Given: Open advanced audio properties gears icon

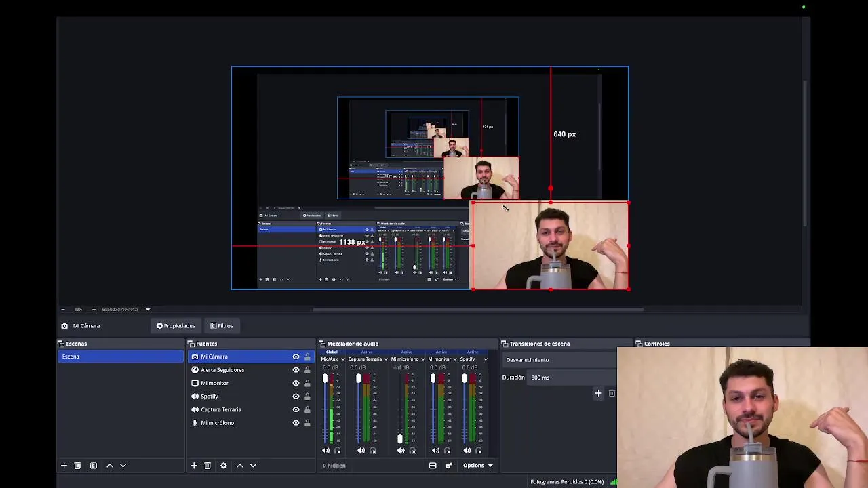Looking at the screenshot, I should tap(448, 466).
